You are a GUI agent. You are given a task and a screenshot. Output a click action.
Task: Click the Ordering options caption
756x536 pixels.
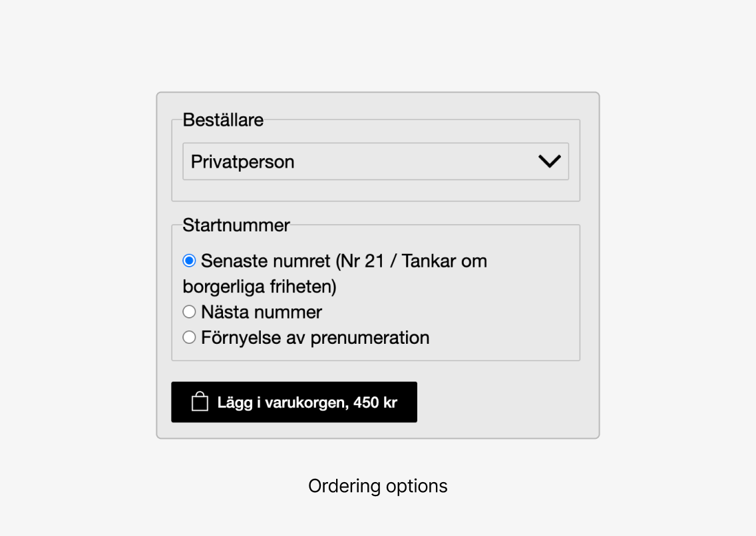pyautogui.click(x=378, y=486)
